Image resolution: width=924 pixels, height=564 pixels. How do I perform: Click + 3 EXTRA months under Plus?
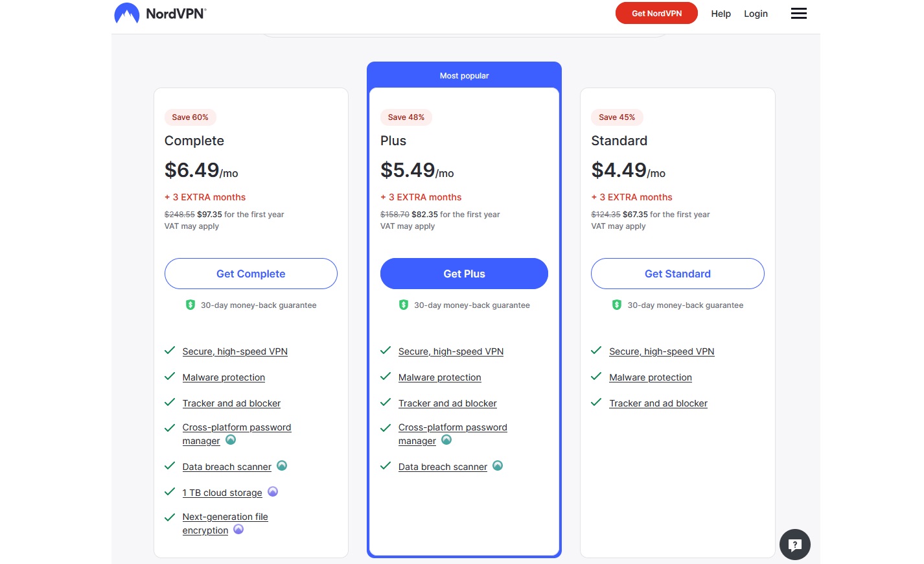pos(421,197)
